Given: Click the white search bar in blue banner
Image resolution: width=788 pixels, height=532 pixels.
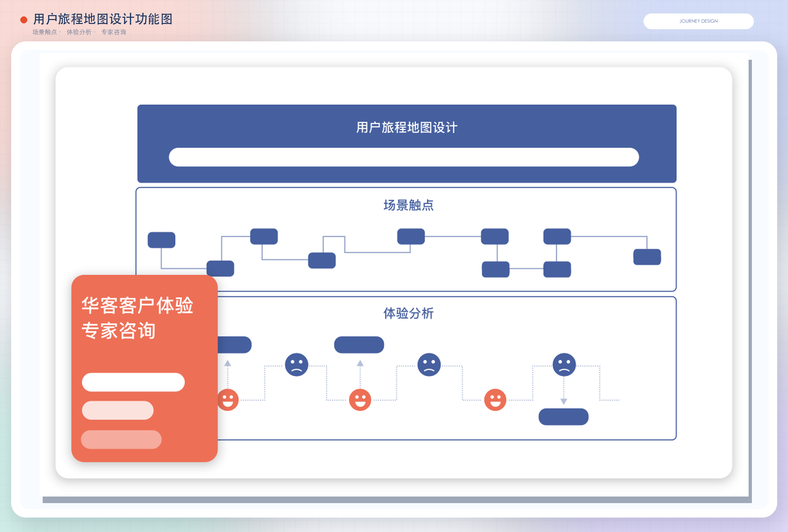Looking at the screenshot, I should point(404,157).
